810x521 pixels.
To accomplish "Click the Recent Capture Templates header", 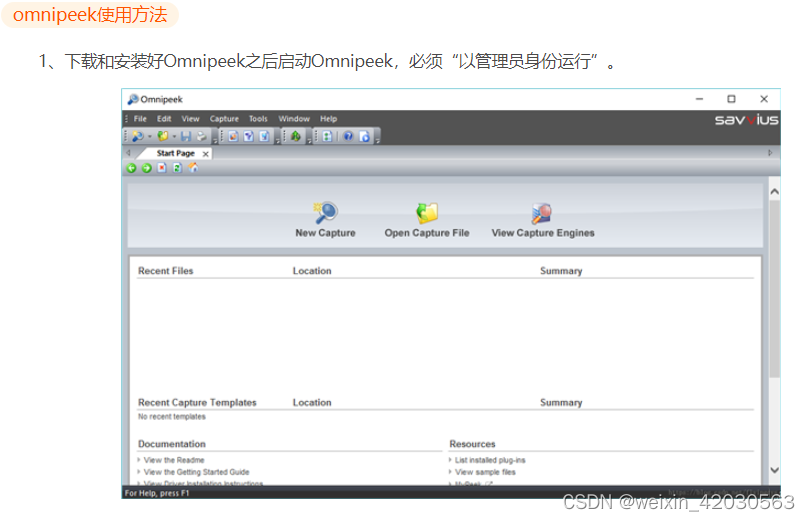I will click(x=197, y=402).
